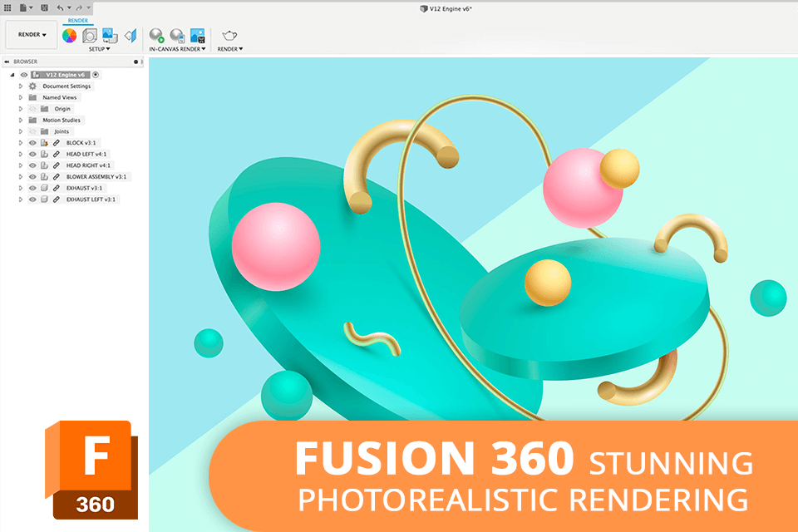Click the Motion Studies folder icon
Image resolution: width=798 pixels, height=532 pixels.
32,121
